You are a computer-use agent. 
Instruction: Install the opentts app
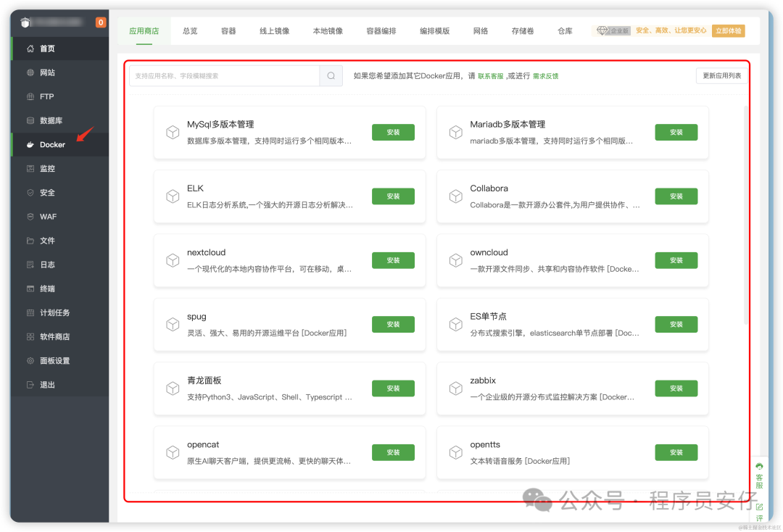676,452
